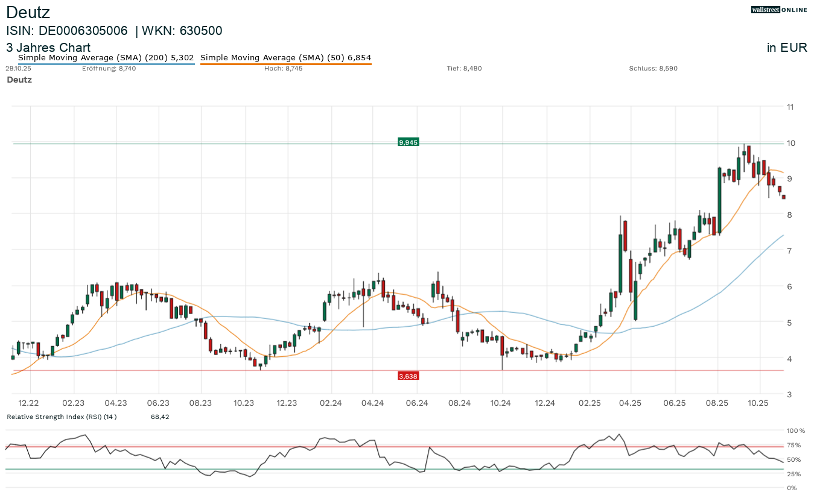Click the blue line under the SMA 200 legend

click(106, 63)
